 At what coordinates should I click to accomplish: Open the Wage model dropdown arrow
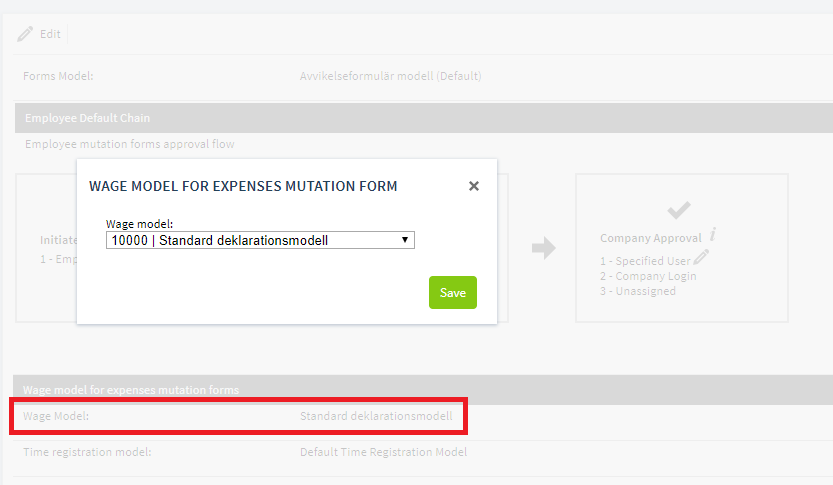(405, 240)
